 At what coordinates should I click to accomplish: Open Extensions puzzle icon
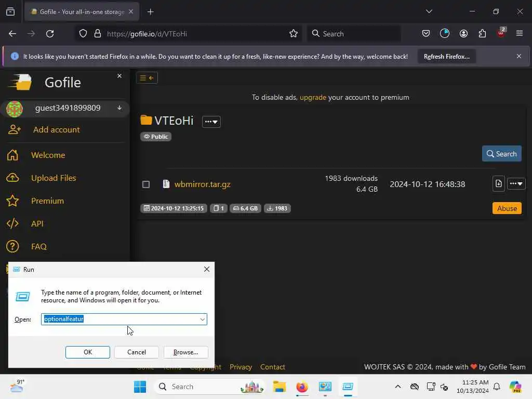coord(482,34)
